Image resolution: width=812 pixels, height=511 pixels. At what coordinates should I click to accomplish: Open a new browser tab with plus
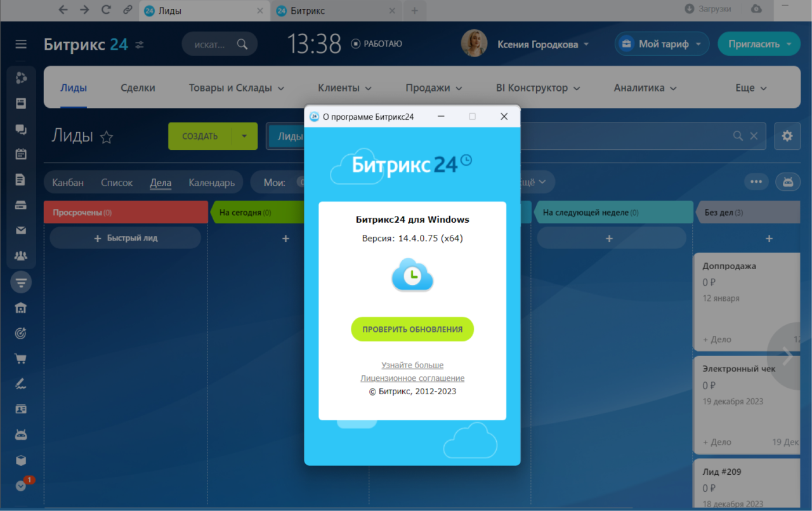pos(414,11)
